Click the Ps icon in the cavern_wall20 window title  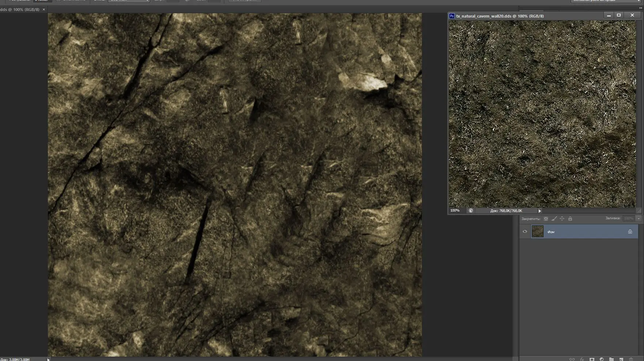(452, 16)
